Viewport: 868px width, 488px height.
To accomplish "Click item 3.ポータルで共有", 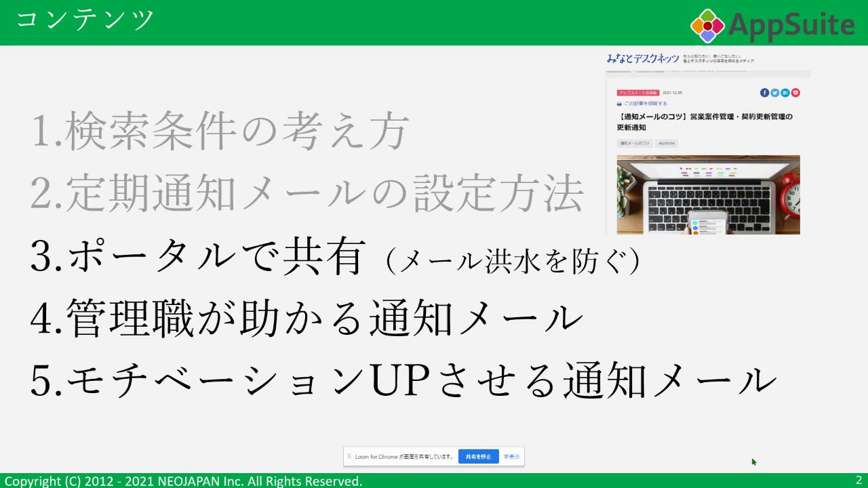I will point(197,258).
